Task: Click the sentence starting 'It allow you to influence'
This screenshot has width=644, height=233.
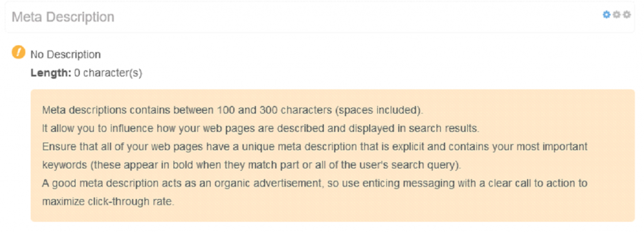Action: (x=261, y=128)
